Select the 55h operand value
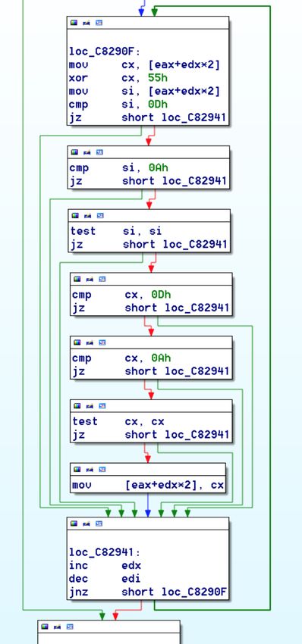Screen dimensions: 302x644 click(158, 78)
